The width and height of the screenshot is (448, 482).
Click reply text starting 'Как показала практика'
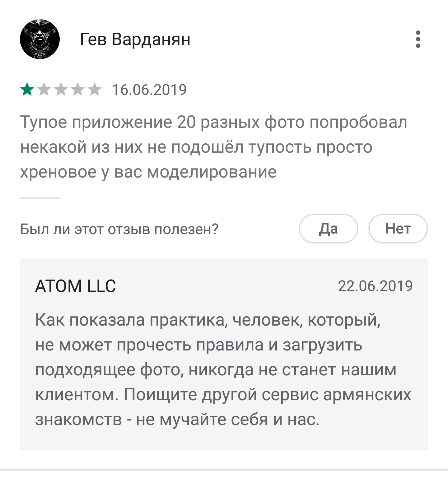tap(223, 369)
